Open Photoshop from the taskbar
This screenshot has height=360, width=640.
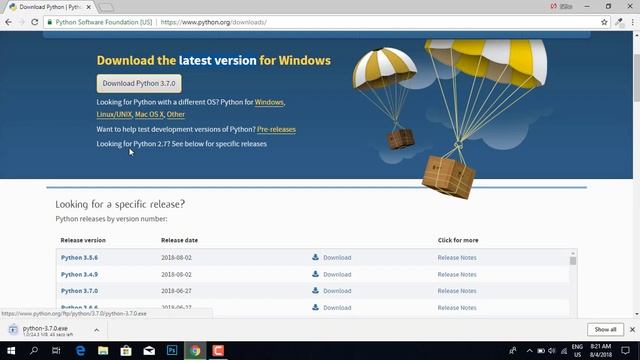tap(172, 351)
